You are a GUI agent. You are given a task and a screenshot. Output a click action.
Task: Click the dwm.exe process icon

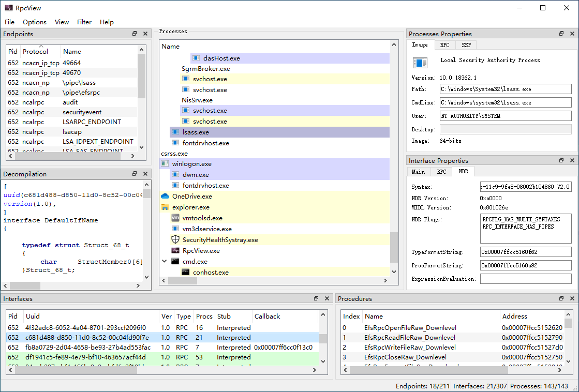click(x=175, y=174)
